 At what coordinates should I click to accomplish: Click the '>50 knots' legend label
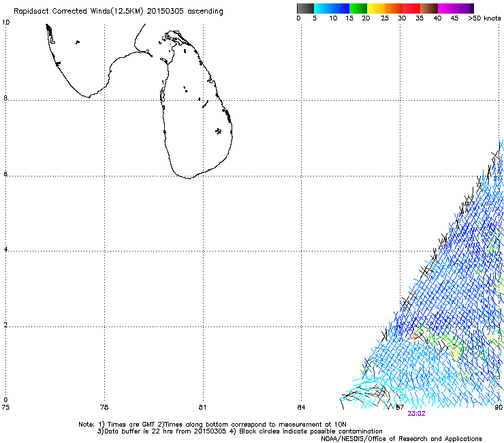pos(484,18)
